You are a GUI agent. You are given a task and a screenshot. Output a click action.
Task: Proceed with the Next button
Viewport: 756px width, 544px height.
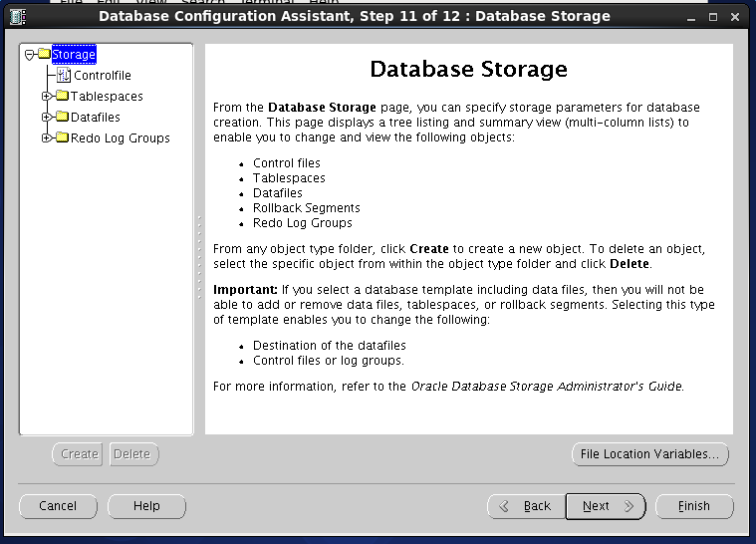click(605, 506)
